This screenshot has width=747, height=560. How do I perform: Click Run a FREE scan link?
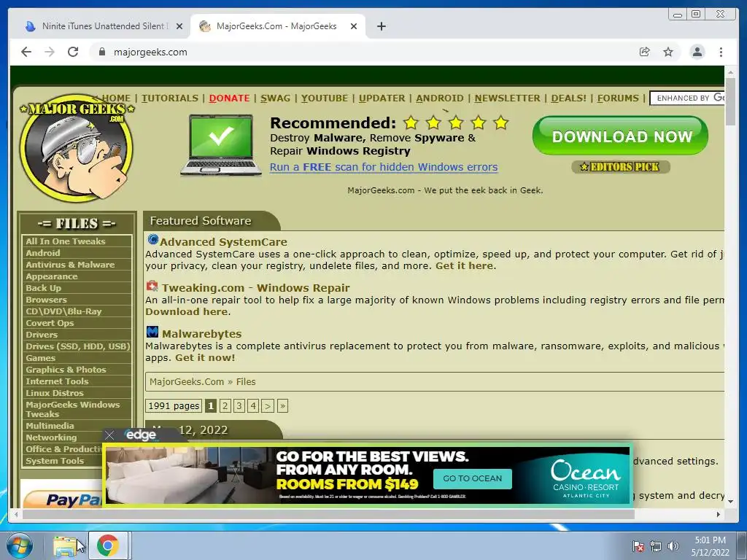(384, 167)
